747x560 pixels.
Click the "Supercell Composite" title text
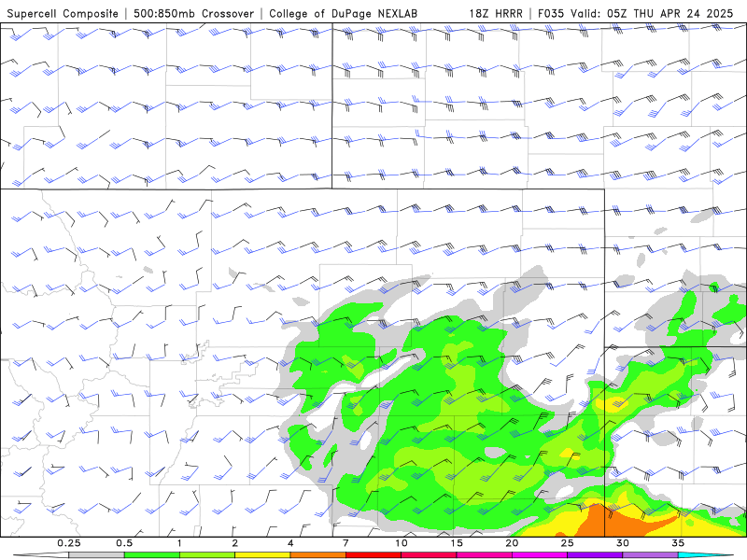point(63,13)
